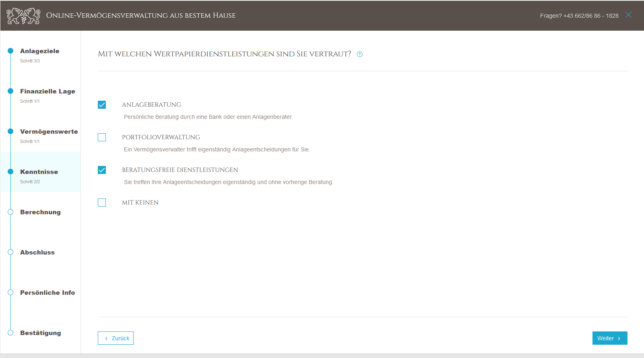Open the Persönliche Info step
Screen dimensions: 644x358
point(47,293)
